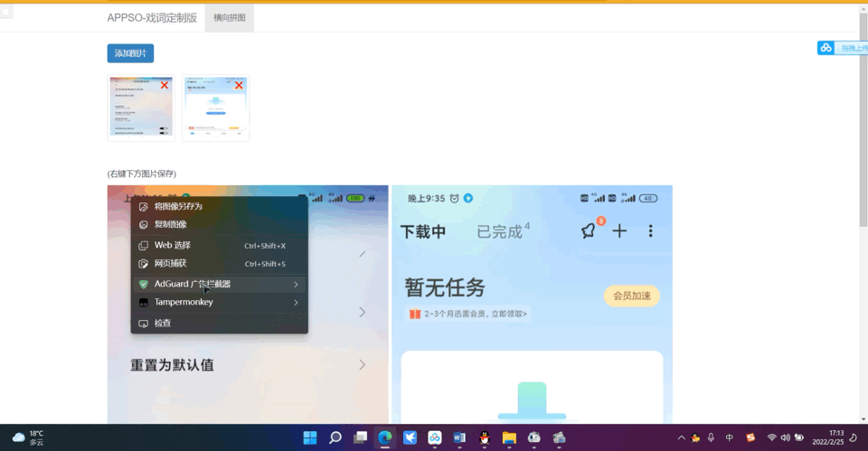Click the save image icon beside 将图像另存为
The height and width of the screenshot is (451, 868).
[144, 206]
